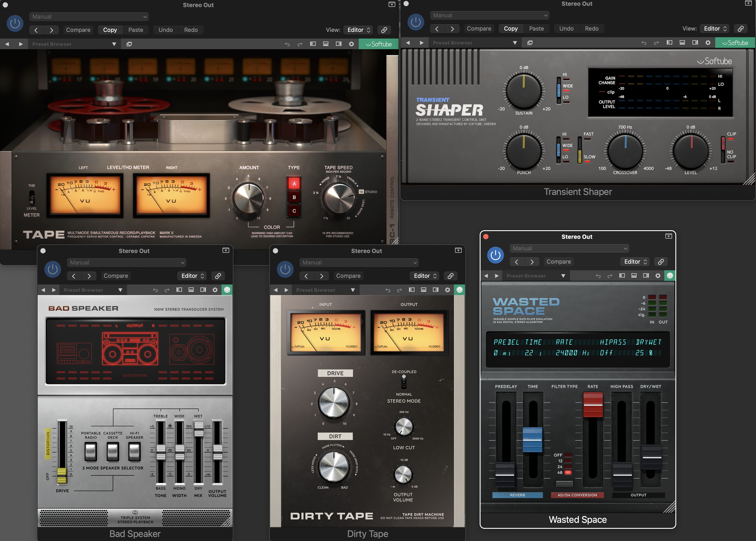Toggle power button in Dirty Tape window

285,269
